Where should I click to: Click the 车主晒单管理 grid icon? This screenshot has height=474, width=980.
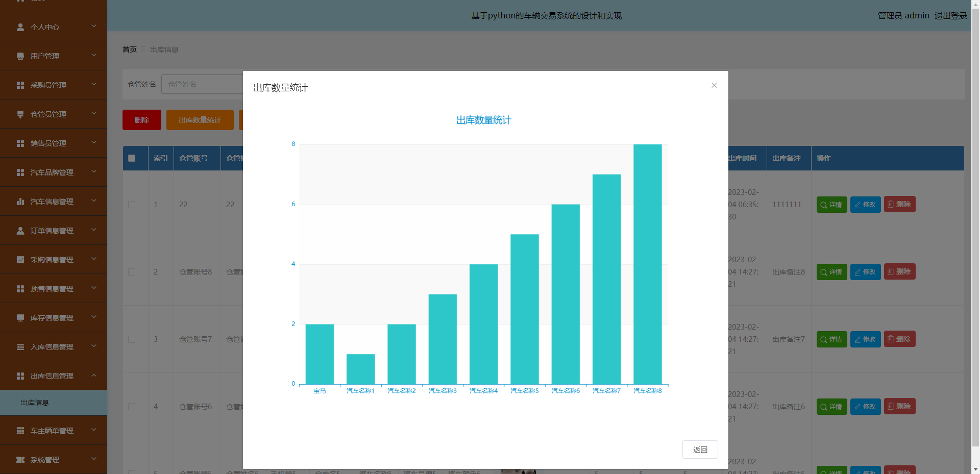tap(20, 431)
